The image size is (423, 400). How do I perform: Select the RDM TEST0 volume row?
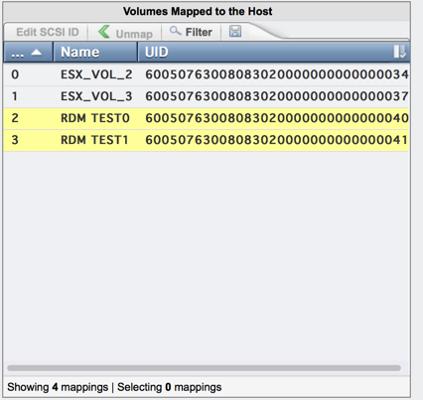point(206,118)
